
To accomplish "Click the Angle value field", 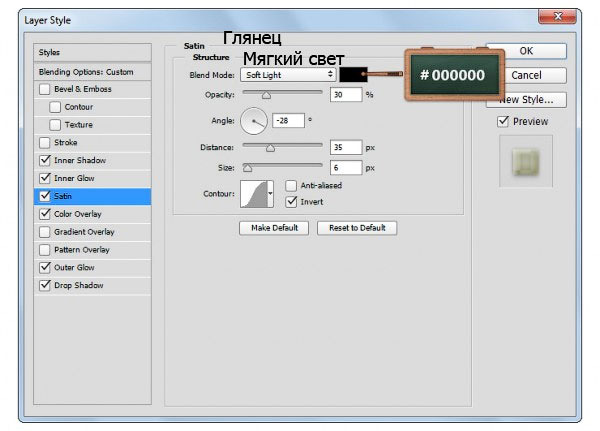I will [x=288, y=121].
